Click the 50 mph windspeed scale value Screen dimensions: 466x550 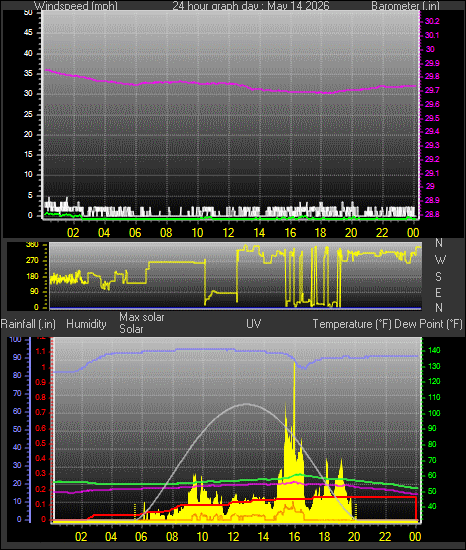(x=28, y=12)
